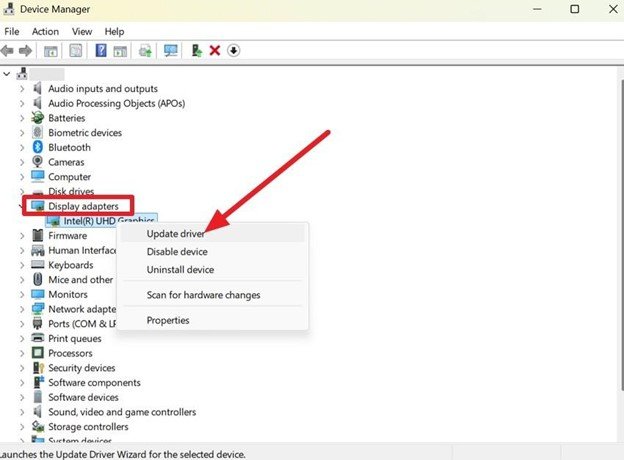Expand Sound, video and game controllers chevron

[x=22, y=412]
